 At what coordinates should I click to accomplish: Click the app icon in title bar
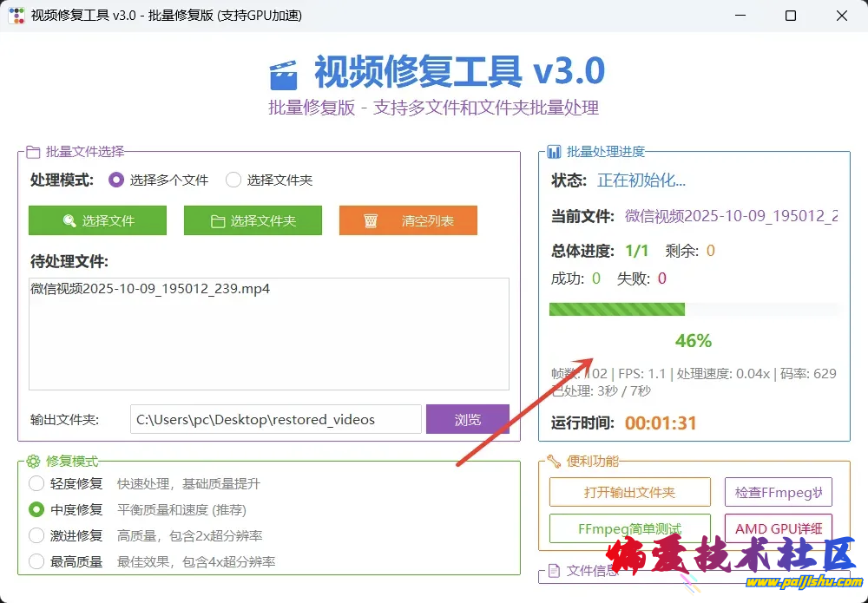point(16,16)
